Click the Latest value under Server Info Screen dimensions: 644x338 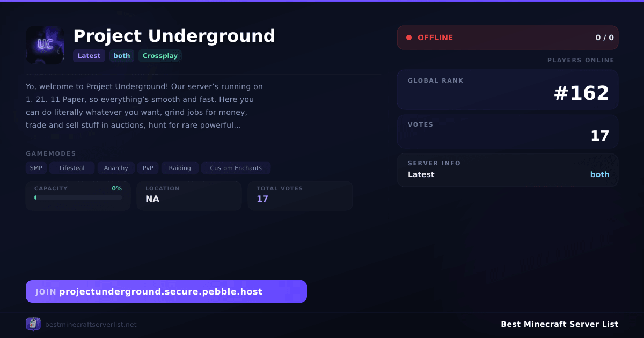[421, 174]
